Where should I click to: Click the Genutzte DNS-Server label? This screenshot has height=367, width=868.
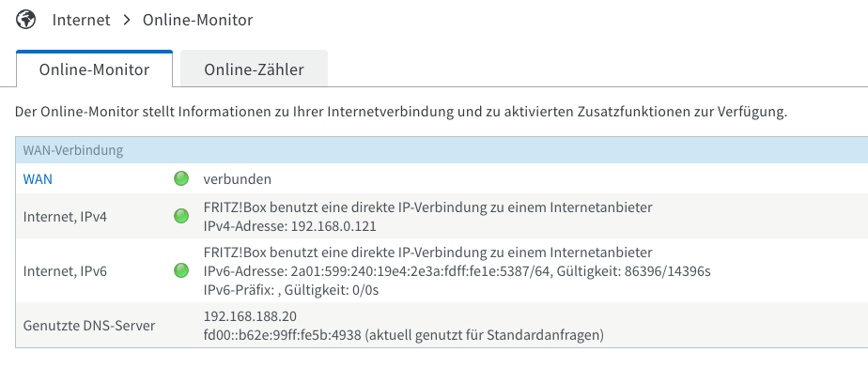(x=89, y=326)
